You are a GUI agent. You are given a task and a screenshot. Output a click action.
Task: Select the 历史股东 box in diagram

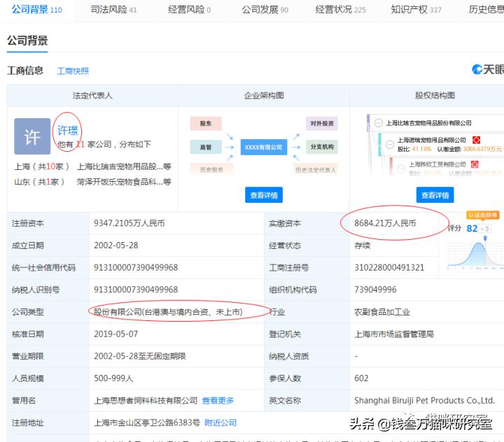coord(211,170)
